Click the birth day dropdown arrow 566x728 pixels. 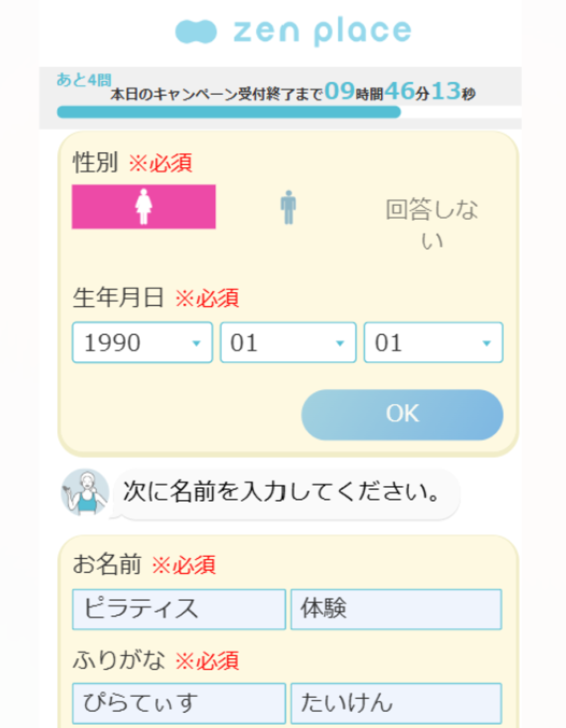click(487, 343)
